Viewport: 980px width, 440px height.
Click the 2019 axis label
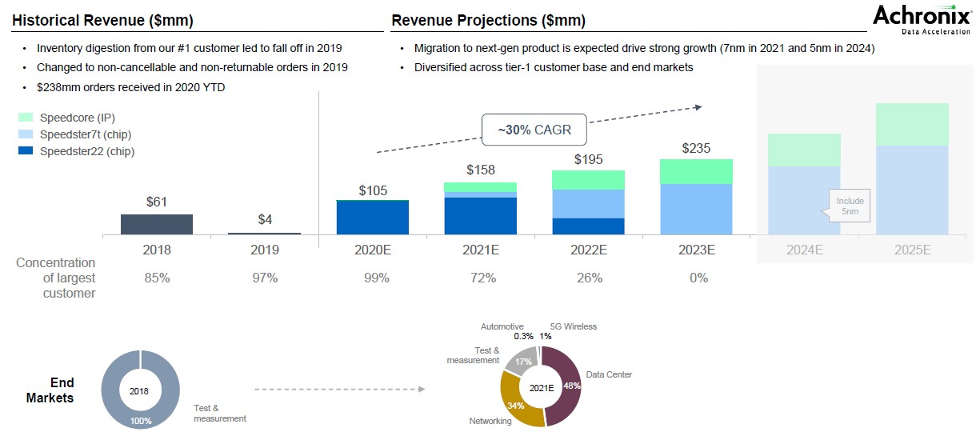click(x=265, y=250)
